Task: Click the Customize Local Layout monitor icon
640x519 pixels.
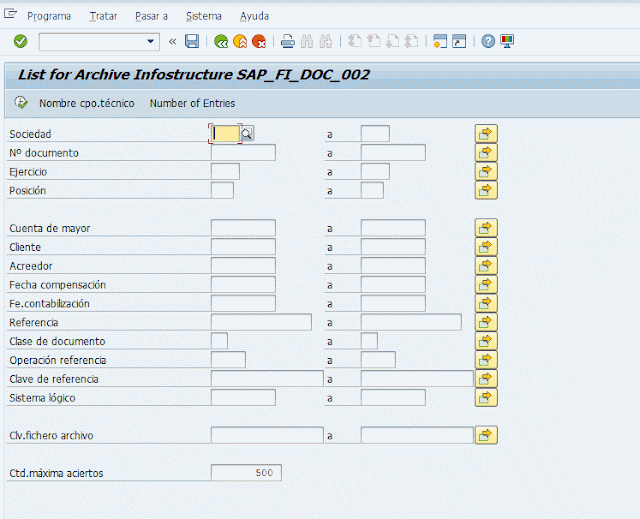Action: point(507,41)
